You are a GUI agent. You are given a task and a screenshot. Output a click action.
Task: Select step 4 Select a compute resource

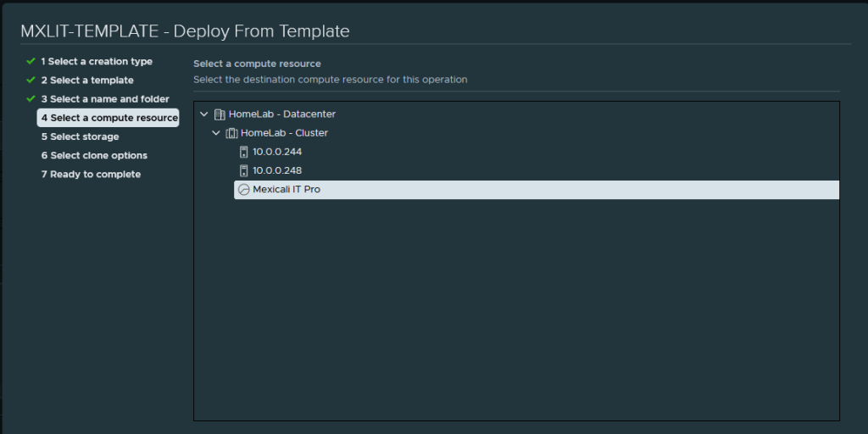pyautogui.click(x=108, y=118)
